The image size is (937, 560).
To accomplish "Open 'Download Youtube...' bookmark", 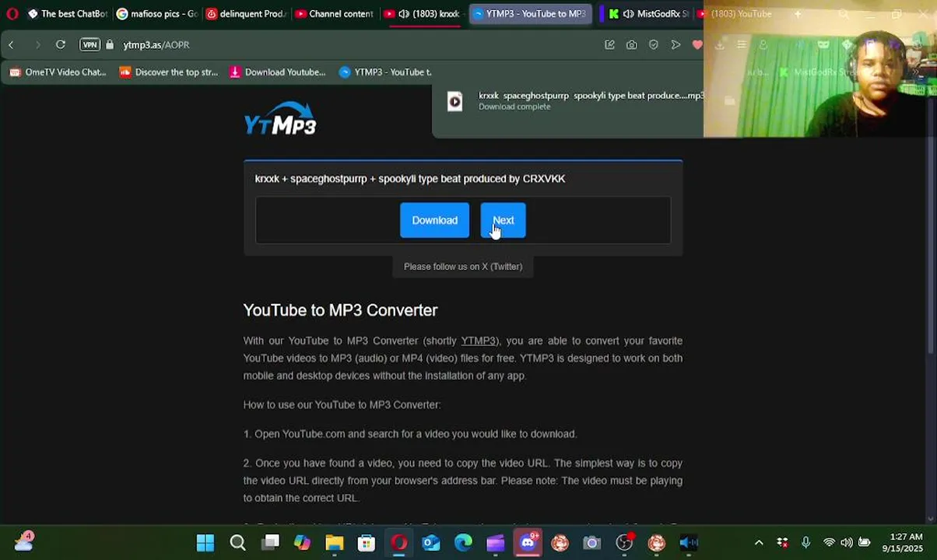I will (x=278, y=72).
